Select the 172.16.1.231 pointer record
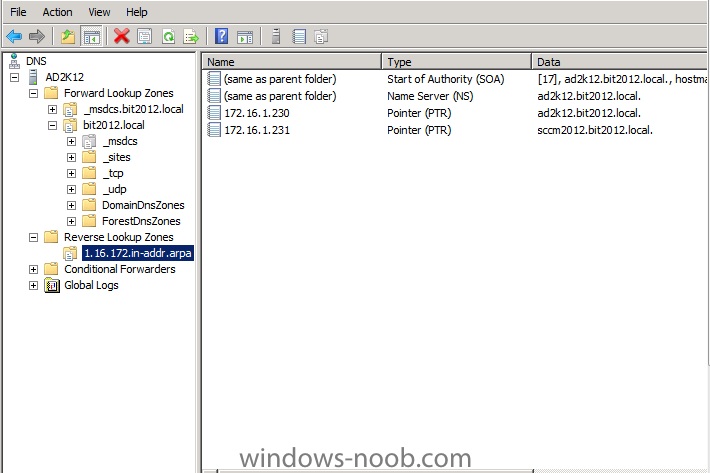 257,130
